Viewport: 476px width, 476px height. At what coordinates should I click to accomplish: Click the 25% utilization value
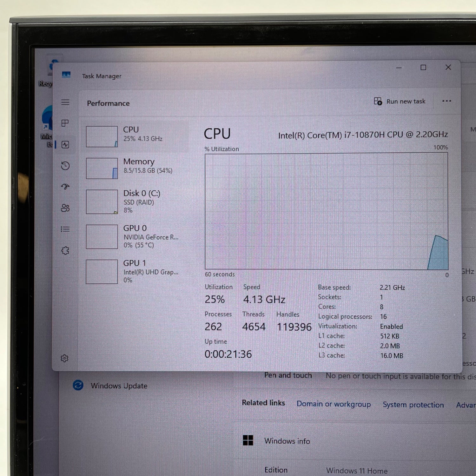coord(215,299)
